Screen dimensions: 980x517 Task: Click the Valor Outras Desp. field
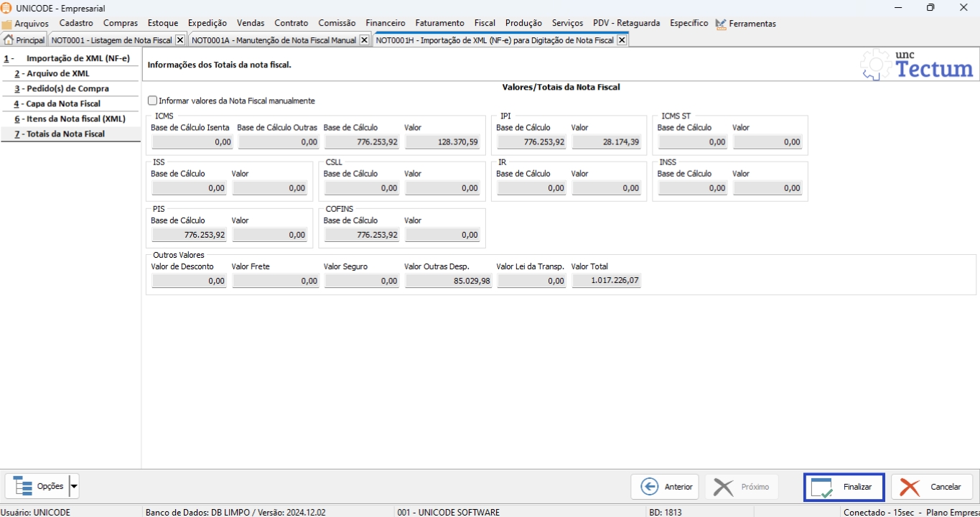click(448, 281)
